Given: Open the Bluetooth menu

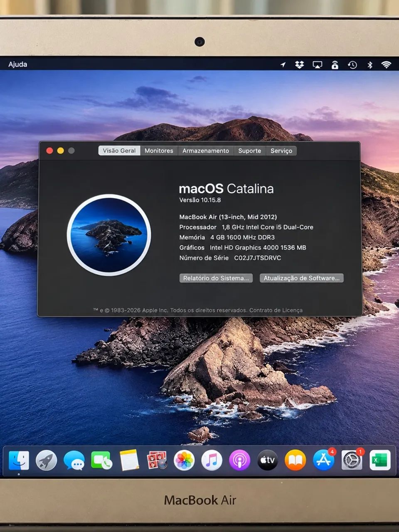Looking at the screenshot, I should tap(370, 65).
